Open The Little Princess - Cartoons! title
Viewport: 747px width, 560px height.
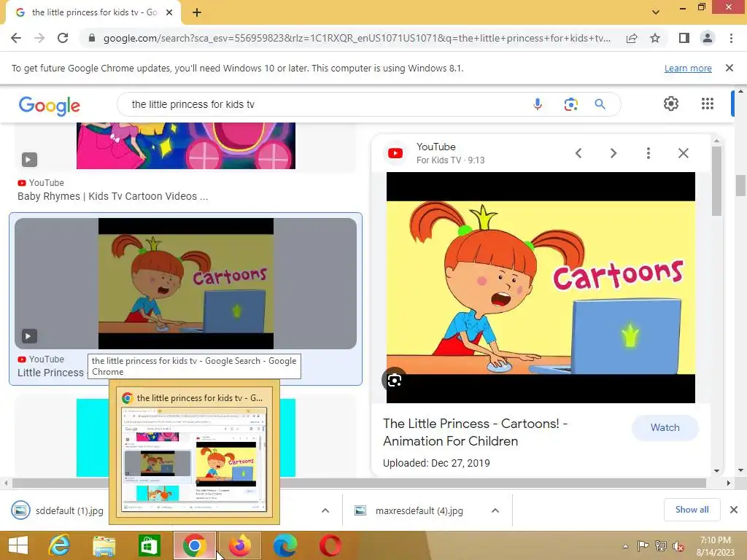pos(475,432)
